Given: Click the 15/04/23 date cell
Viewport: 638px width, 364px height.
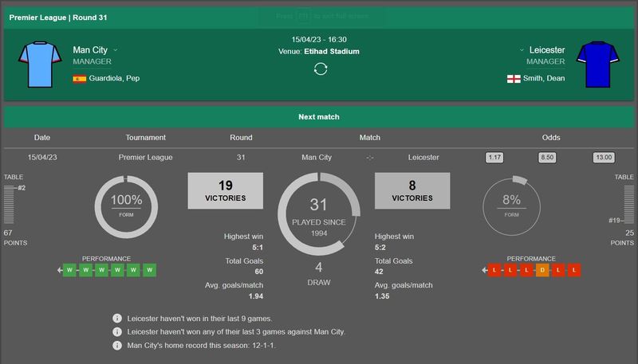Looking at the screenshot, I should [42, 157].
